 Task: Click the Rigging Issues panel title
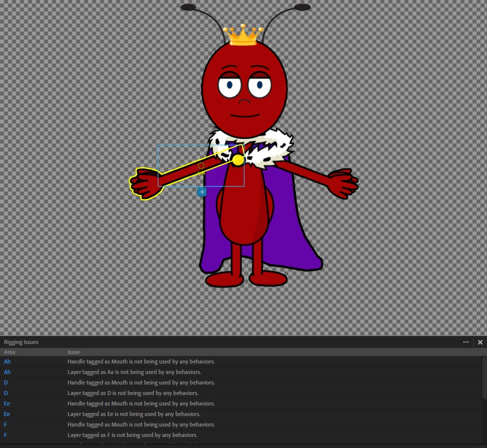point(21,342)
